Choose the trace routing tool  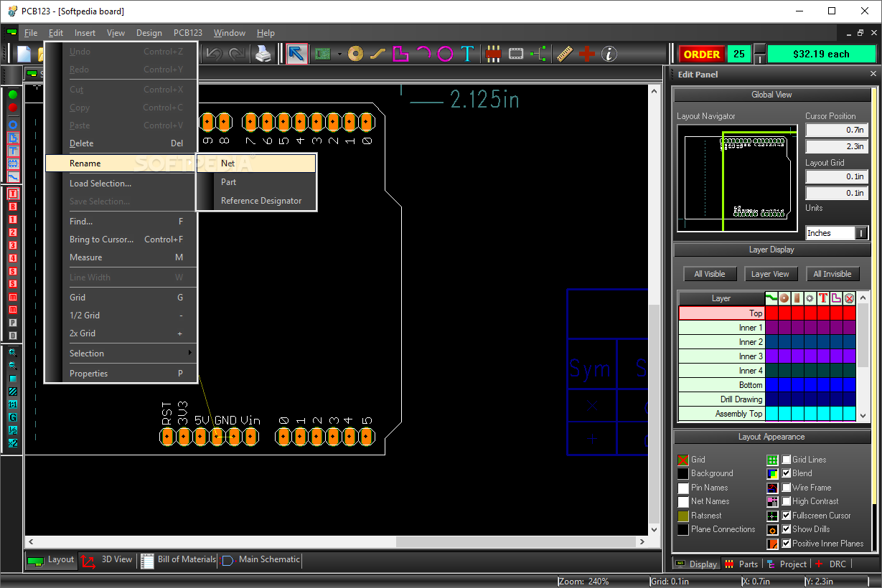click(x=377, y=54)
